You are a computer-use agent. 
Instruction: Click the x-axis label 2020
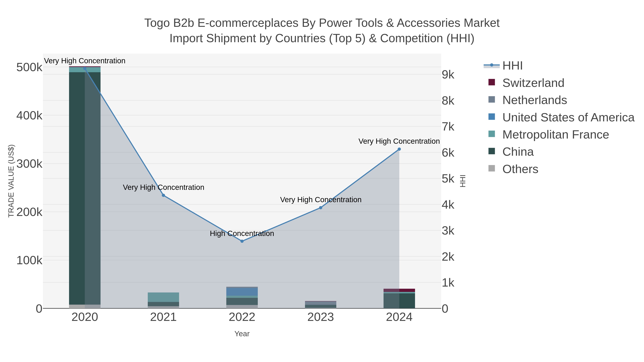pos(85,317)
